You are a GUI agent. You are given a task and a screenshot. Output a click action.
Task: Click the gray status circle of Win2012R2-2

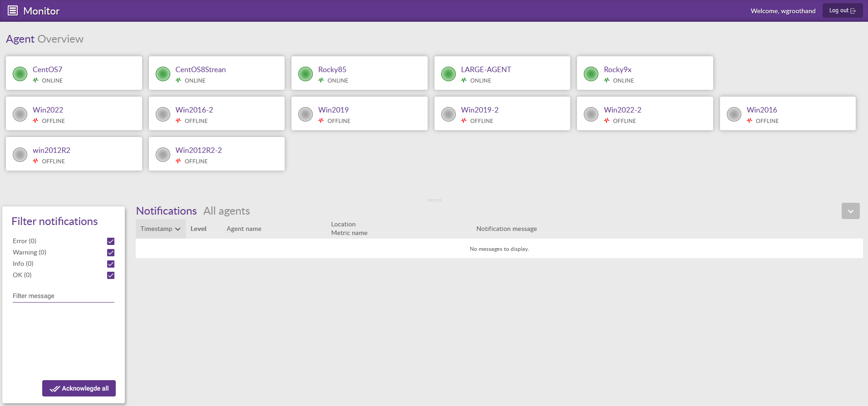click(x=163, y=154)
